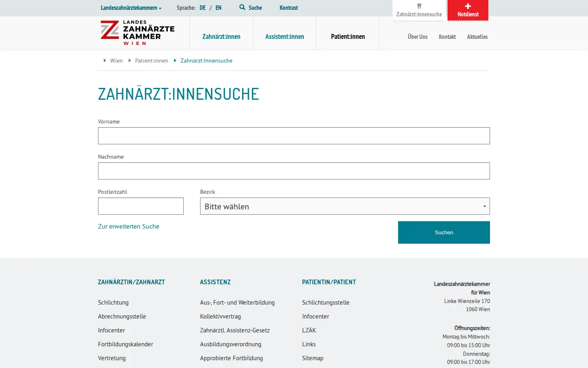Viewport: 588px width, 368px height.
Task: Open Fortbildungskalender footer link
Action: pos(125,344)
